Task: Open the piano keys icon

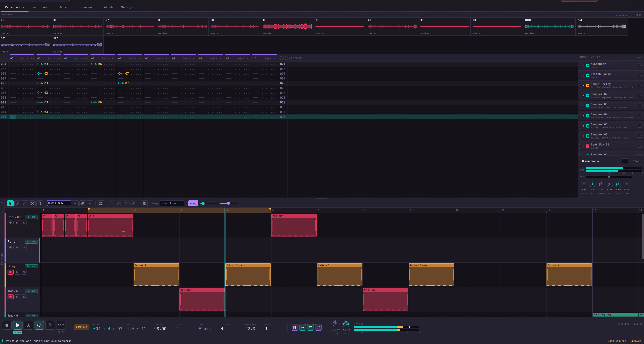Action: click(144, 203)
